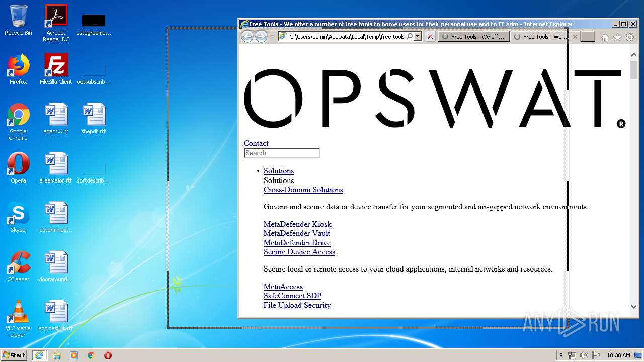The width and height of the screenshot is (644, 362).
Task: Click the Action Center flag icon
Action: click(x=596, y=355)
